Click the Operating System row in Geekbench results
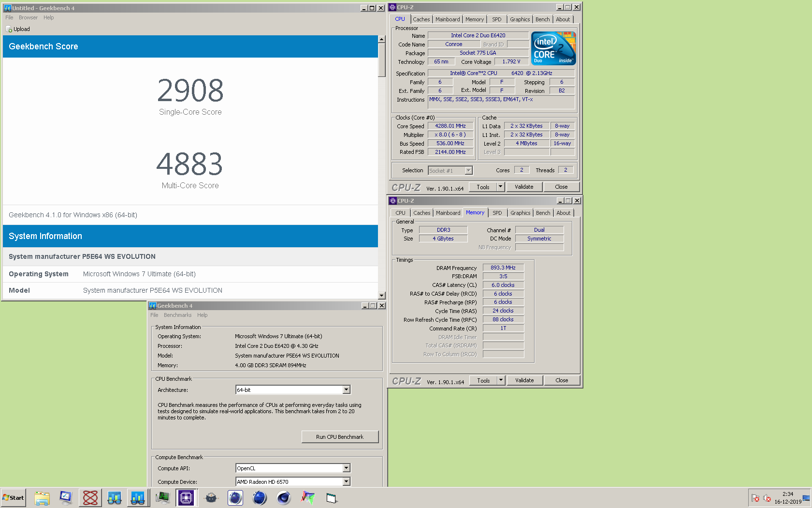Screen dimensions: 812x508 tap(190, 274)
